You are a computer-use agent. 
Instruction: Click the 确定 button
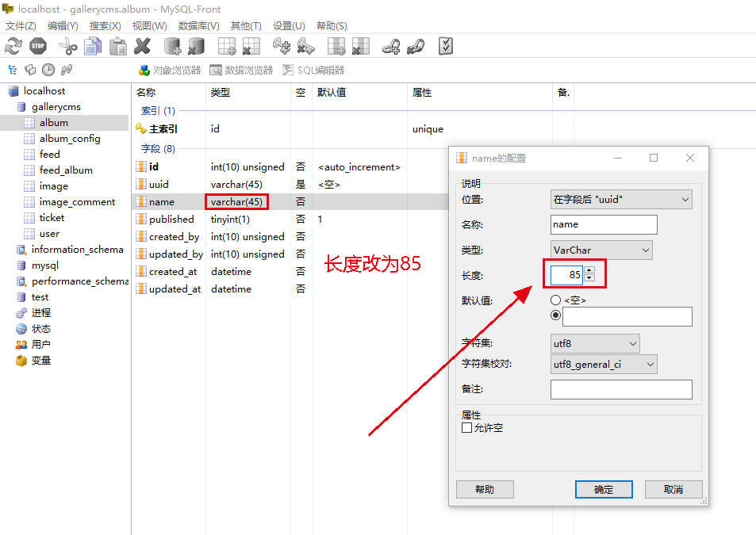[603, 490]
